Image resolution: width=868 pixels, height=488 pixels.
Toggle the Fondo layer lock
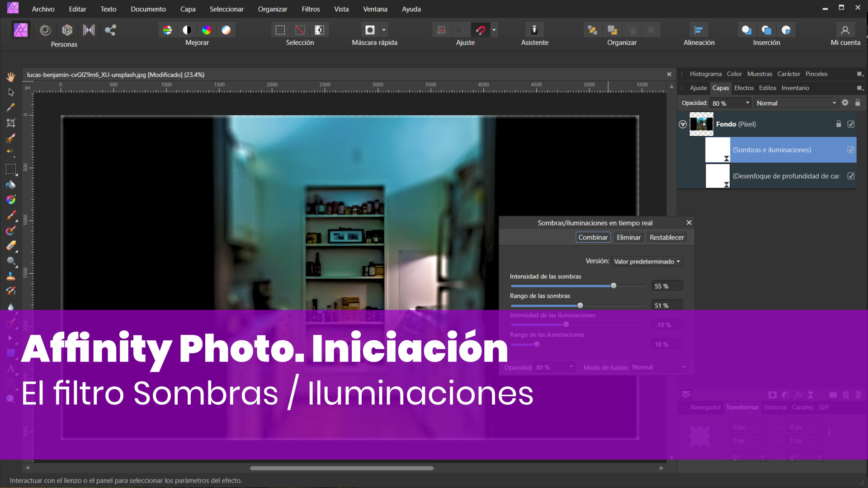point(839,124)
